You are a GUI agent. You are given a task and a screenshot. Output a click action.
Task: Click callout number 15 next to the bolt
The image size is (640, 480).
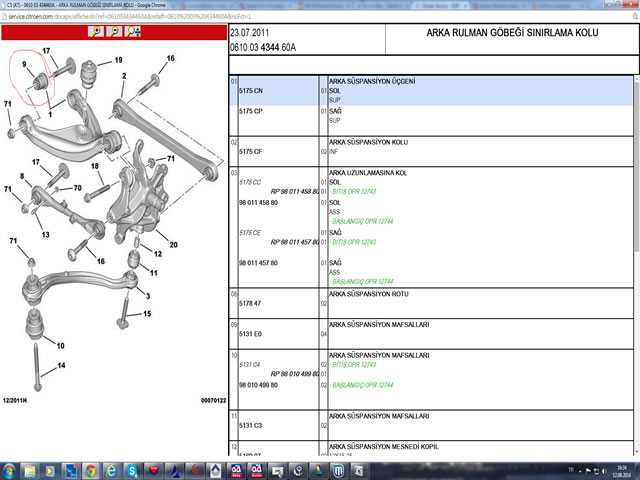click(147, 313)
